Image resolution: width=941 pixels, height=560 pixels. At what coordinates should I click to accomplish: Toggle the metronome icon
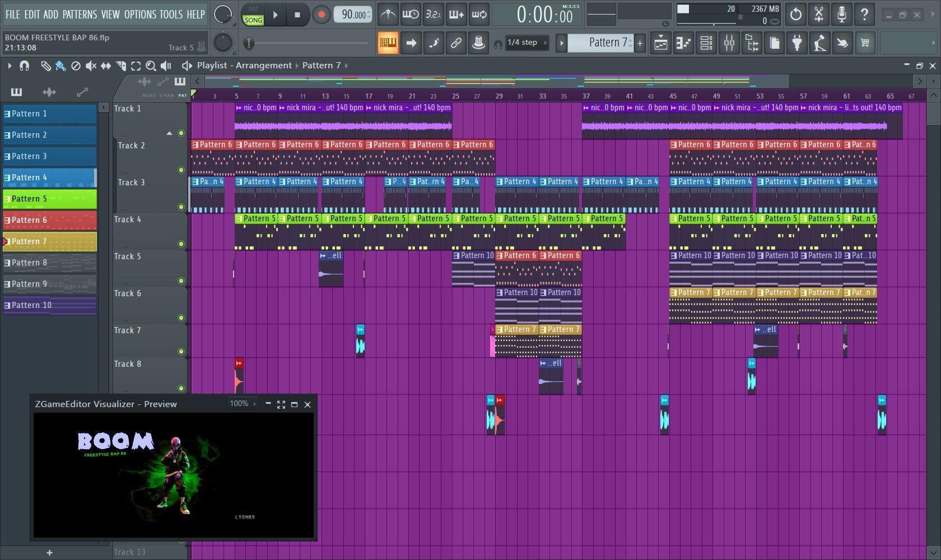(388, 15)
